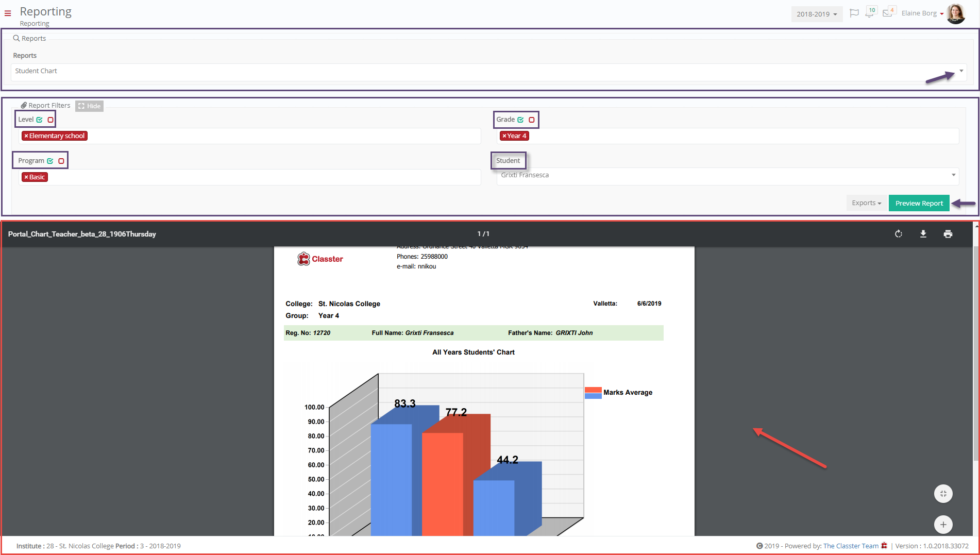Select all Level options with green check

point(40,120)
